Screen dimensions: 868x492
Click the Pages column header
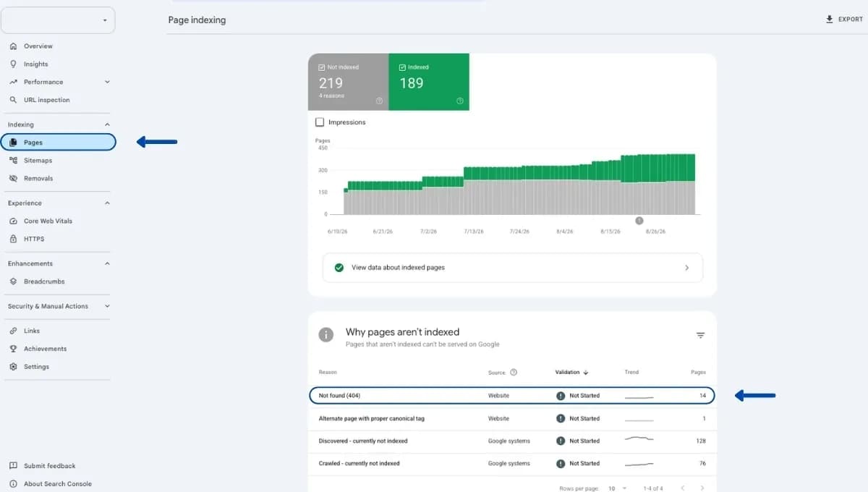(698, 373)
